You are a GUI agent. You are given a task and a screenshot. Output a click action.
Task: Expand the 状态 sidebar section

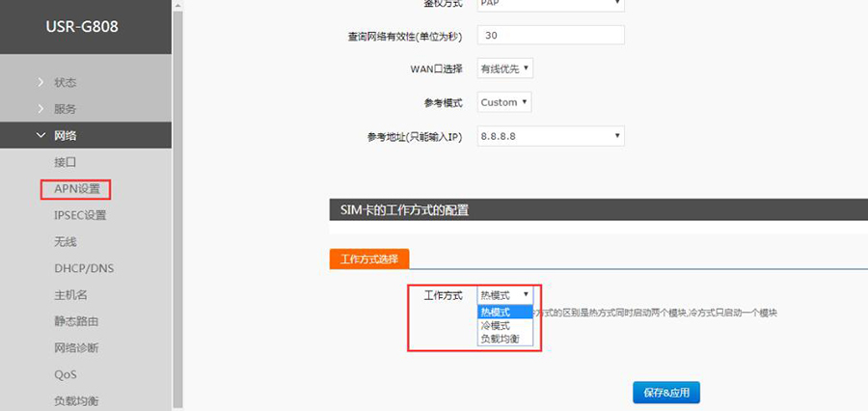click(x=65, y=82)
